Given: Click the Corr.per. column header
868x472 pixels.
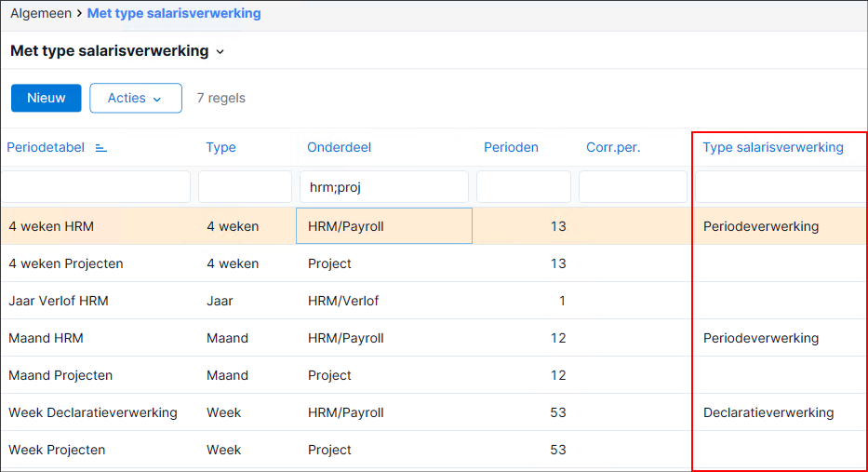Looking at the screenshot, I should click(x=613, y=147).
